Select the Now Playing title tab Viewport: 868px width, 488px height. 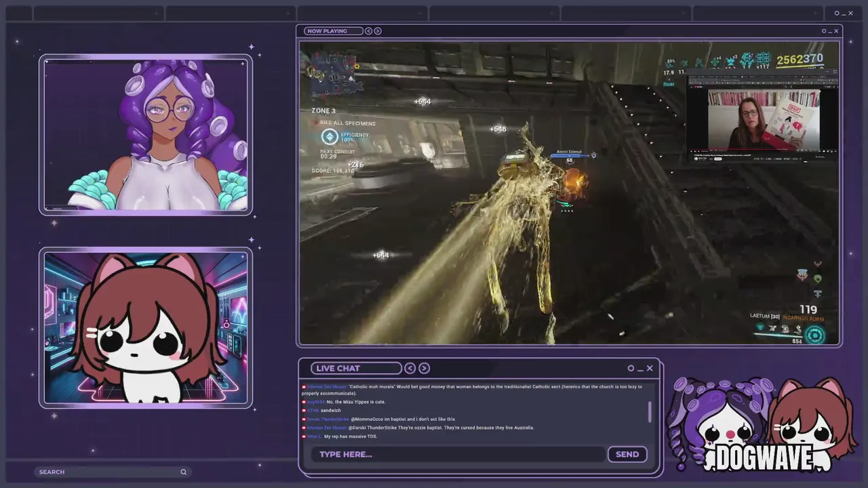(333, 30)
